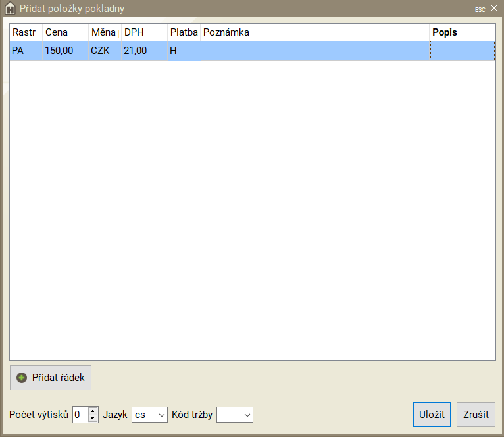The height and width of the screenshot is (437, 504).
Task: Select the price cell showing 150,00
Action: pyautogui.click(x=64, y=51)
